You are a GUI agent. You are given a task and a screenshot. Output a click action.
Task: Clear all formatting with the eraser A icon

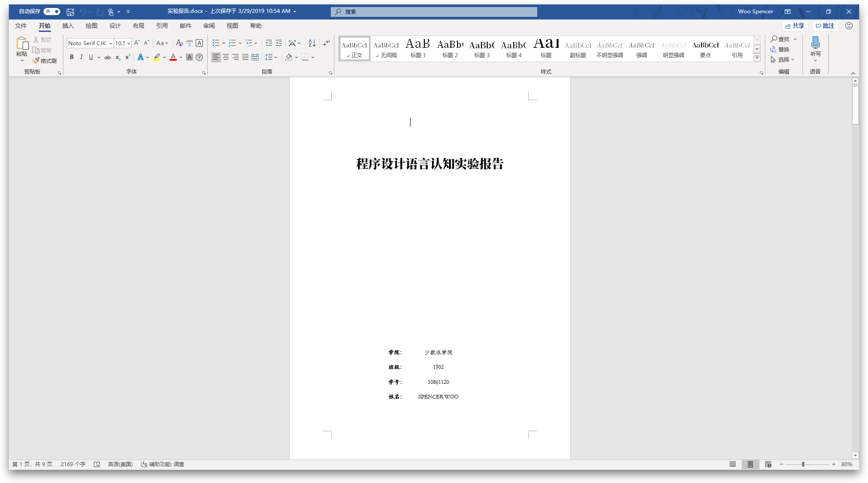coord(179,43)
